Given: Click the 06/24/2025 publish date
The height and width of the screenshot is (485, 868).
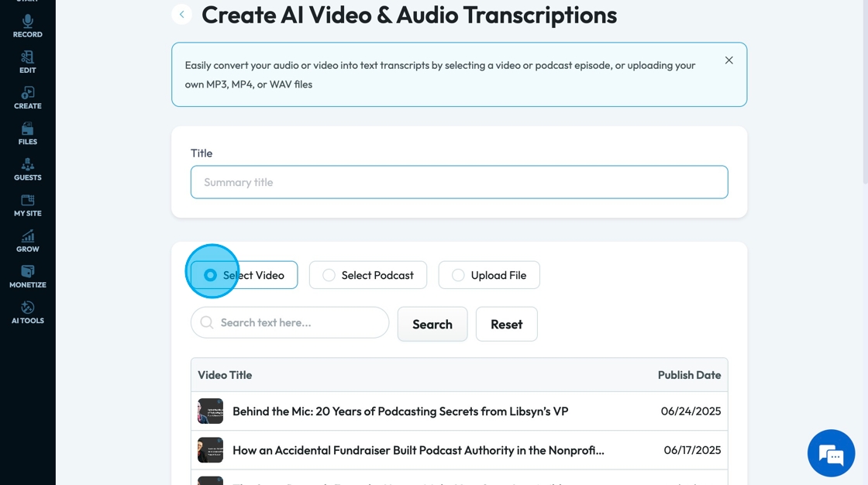Looking at the screenshot, I should point(691,411).
